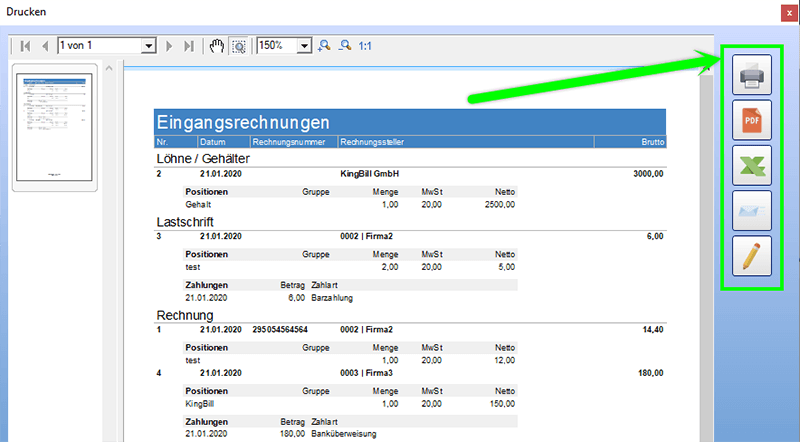The height and width of the screenshot is (442, 800).
Task: Select the page 1 thumbnail
Action: (x=54, y=127)
